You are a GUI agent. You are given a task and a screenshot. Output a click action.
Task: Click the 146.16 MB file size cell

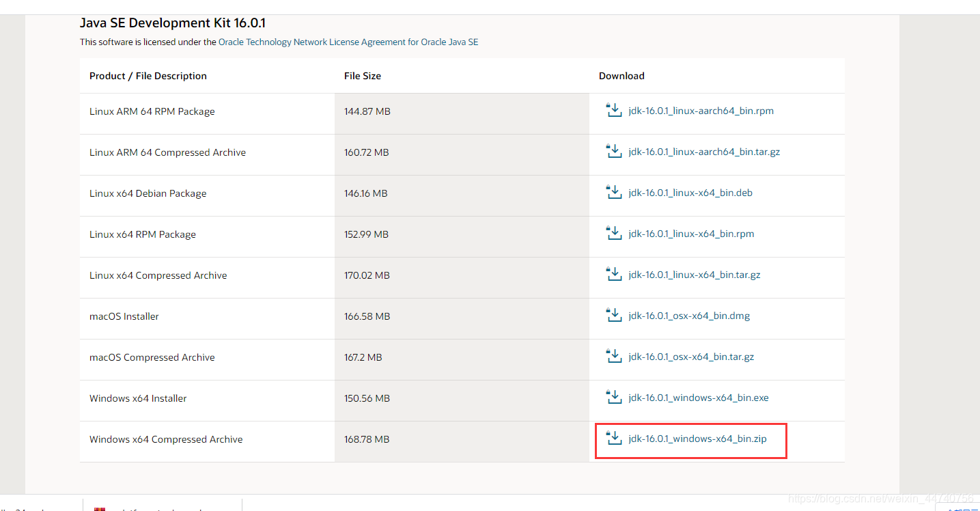(462, 195)
